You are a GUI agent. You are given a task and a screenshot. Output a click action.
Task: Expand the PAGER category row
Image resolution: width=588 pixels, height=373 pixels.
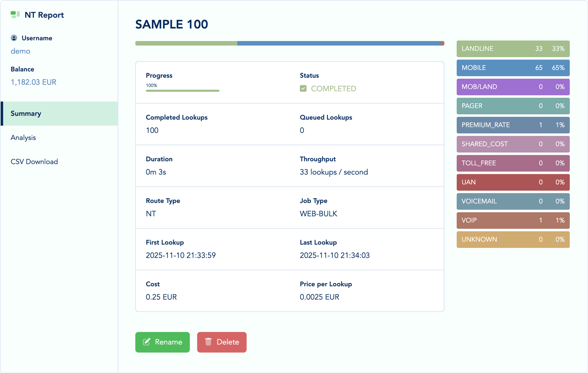513,106
